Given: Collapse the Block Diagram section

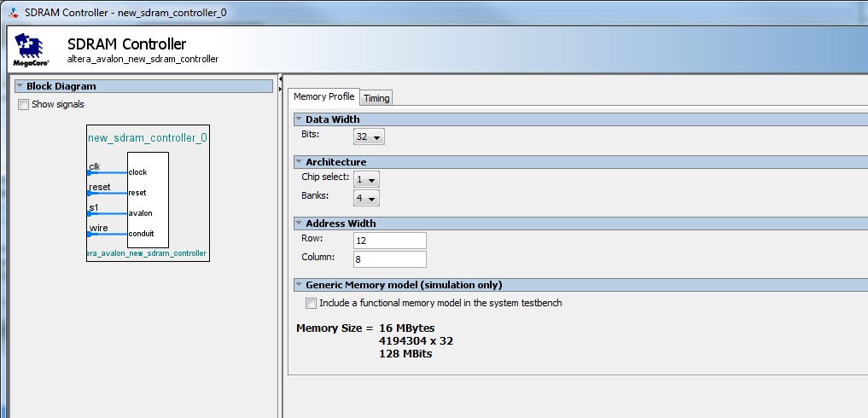Looking at the screenshot, I should pyautogui.click(x=20, y=86).
